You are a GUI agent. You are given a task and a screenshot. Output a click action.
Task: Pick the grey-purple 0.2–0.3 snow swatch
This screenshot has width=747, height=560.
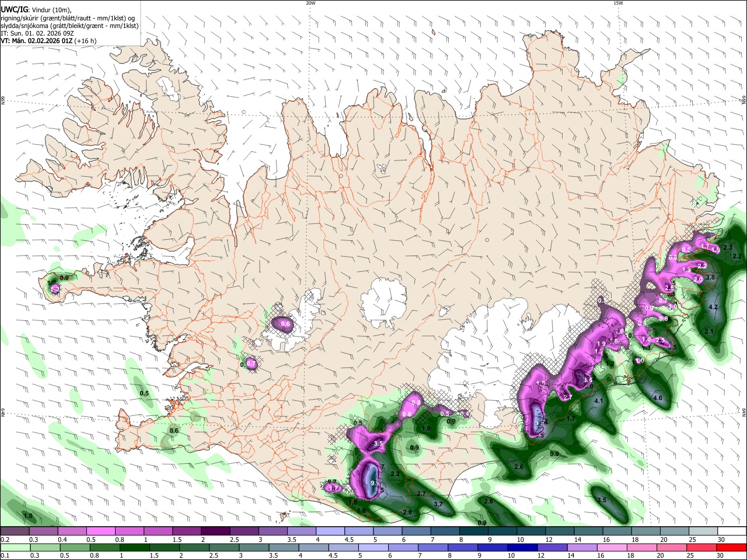click(x=15, y=531)
